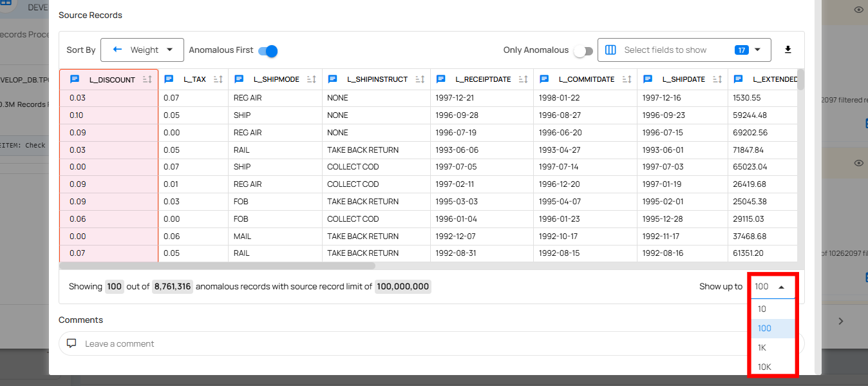The height and width of the screenshot is (386, 868).
Task: Click L_DISCOUNT cell 0.07
Action: click(109, 253)
